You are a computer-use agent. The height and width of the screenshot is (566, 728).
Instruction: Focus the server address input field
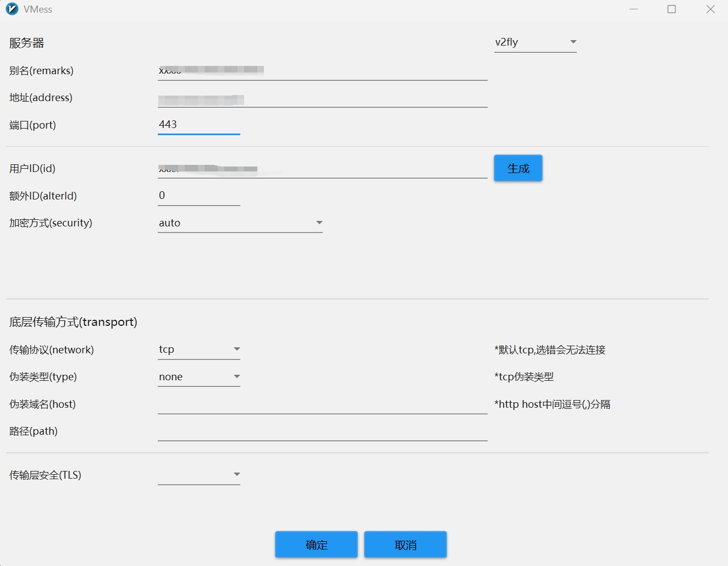tap(322, 98)
